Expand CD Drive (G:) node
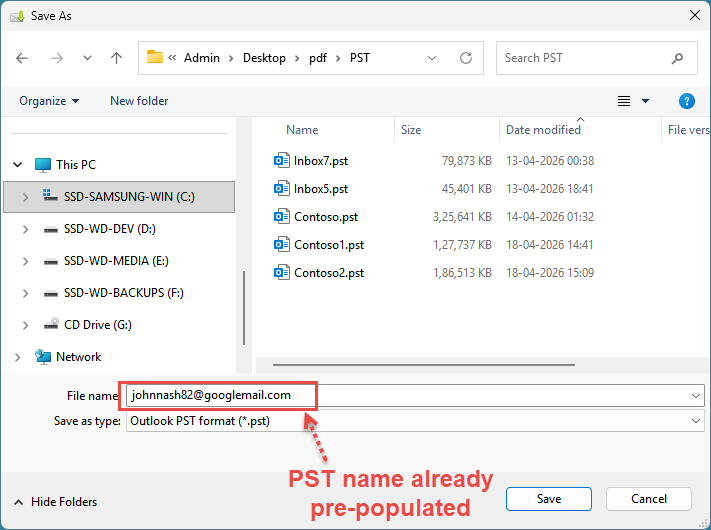The height and width of the screenshot is (530, 711). tap(25, 325)
